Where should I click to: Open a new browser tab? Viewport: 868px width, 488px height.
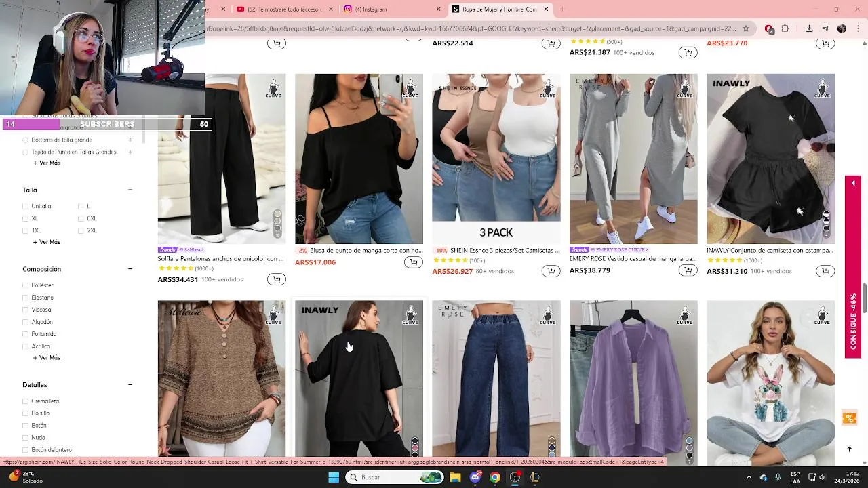(x=561, y=9)
